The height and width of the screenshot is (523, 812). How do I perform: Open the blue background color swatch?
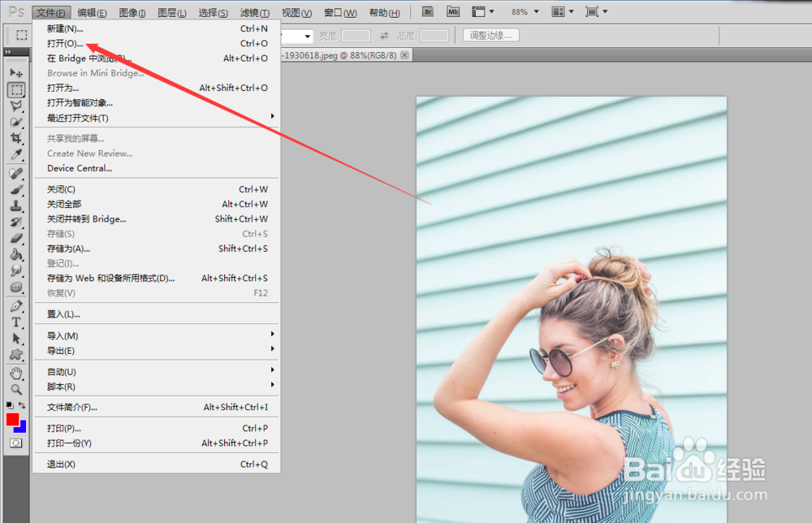coord(22,428)
